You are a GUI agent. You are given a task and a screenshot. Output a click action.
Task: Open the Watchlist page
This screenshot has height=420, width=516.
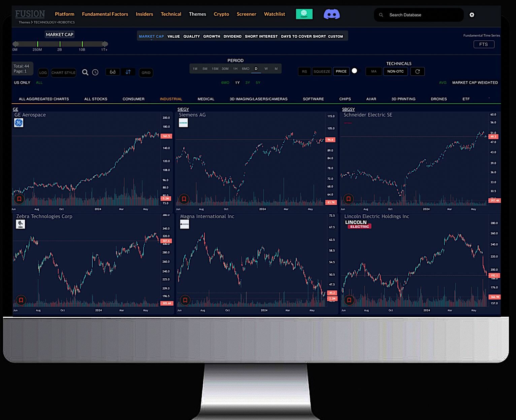275,14
